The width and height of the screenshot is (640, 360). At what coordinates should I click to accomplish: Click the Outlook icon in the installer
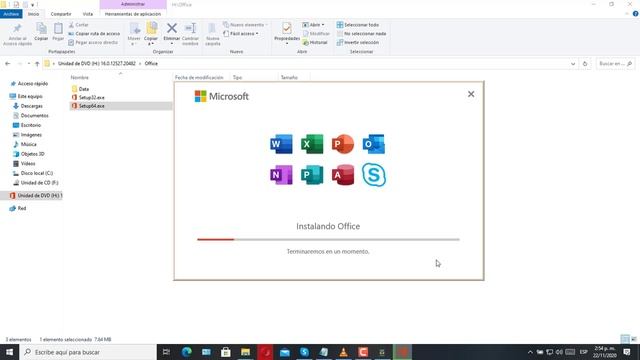coord(374,144)
